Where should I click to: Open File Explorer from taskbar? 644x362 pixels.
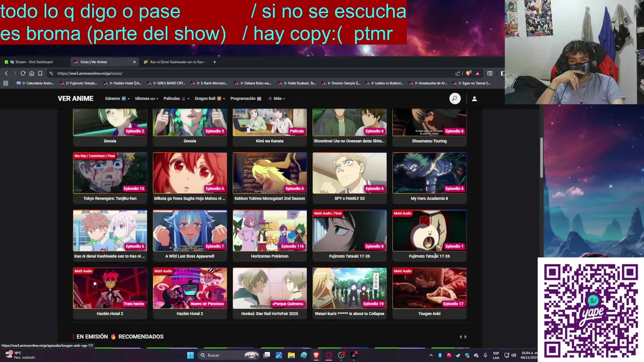[x=291, y=355]
